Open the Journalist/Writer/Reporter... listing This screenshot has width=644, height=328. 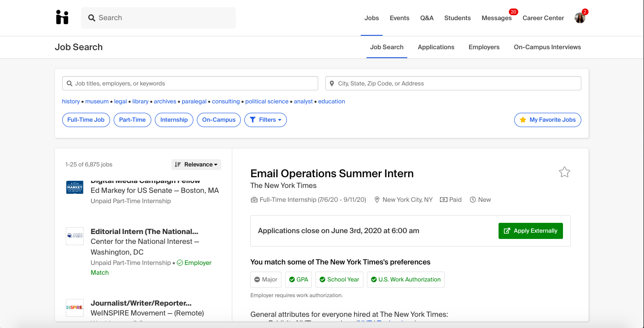(x=141, y=303)
